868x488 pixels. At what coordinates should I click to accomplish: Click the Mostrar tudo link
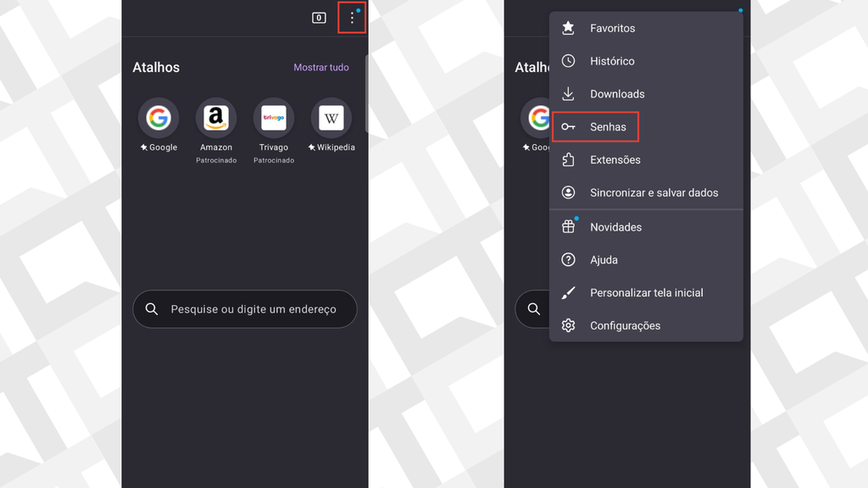321,67
